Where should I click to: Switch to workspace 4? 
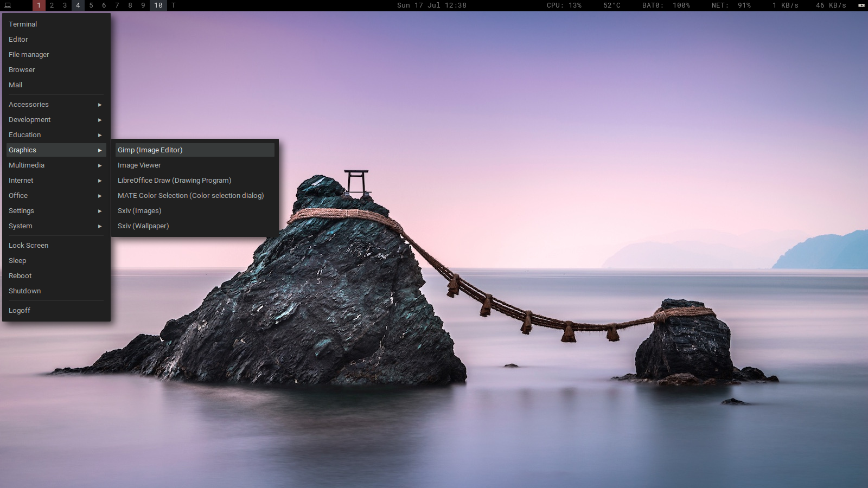point(78,5)
